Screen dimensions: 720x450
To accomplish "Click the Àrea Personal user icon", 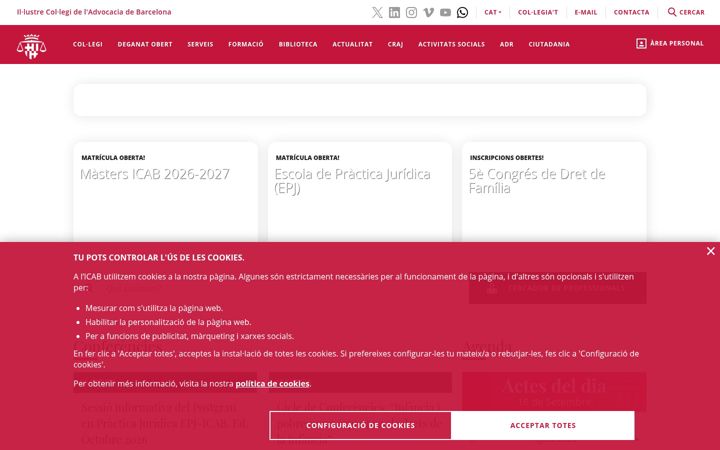I will (x=641, y=44).
